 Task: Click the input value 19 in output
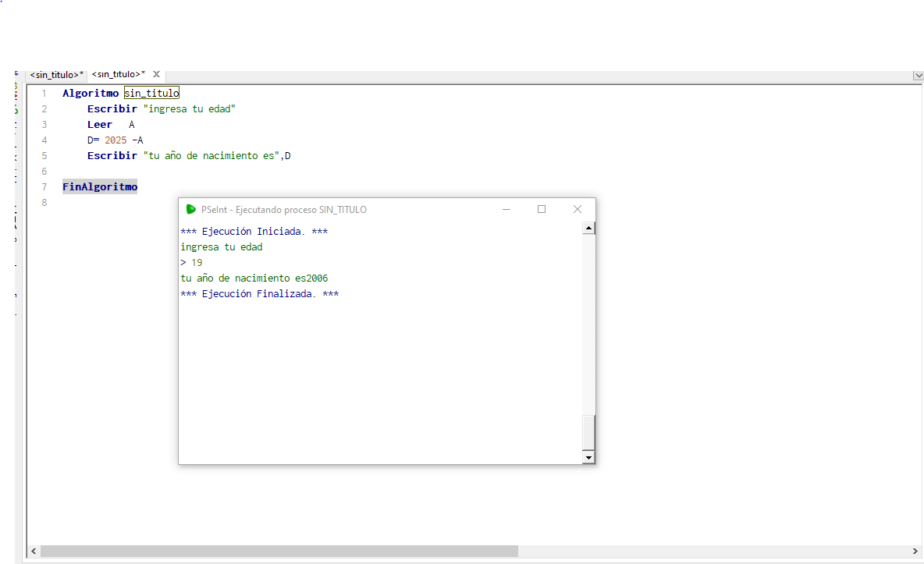[x=197, y=263]
